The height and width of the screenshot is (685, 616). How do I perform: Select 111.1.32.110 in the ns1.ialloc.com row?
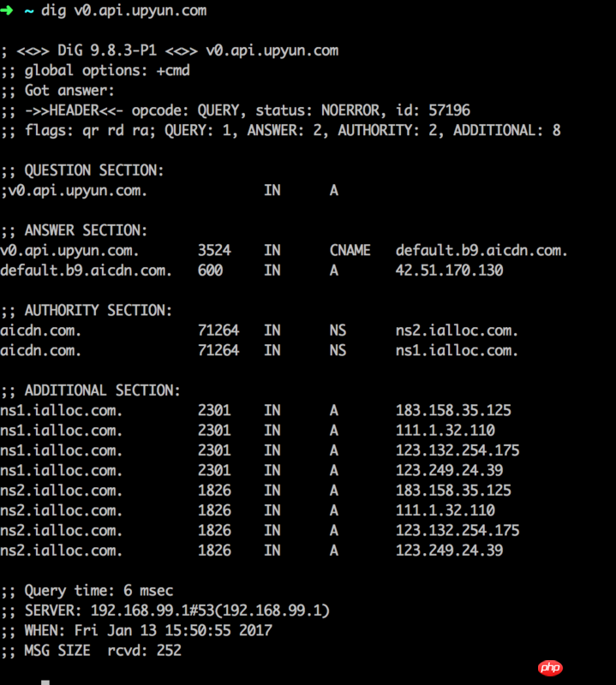pos(445,431)
